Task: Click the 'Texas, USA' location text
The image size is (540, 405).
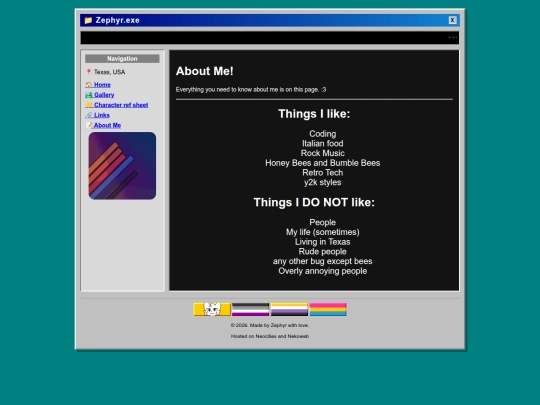Action: [x=110, y=72]
